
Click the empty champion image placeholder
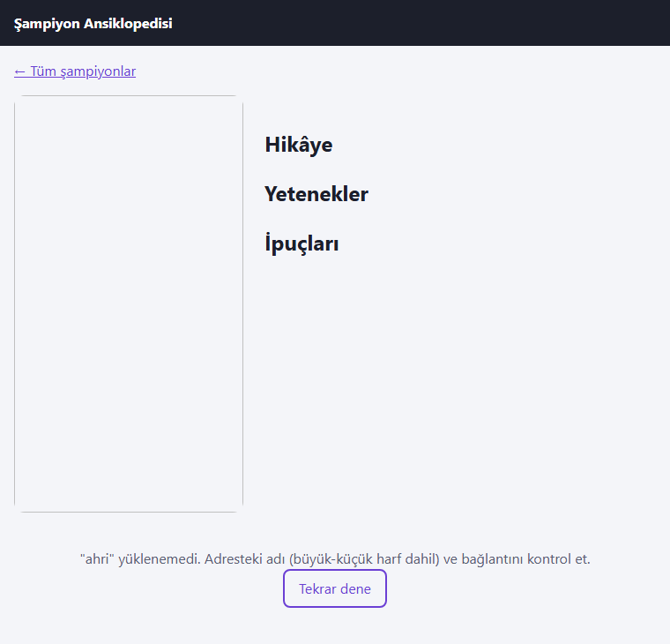pos(129,303)
